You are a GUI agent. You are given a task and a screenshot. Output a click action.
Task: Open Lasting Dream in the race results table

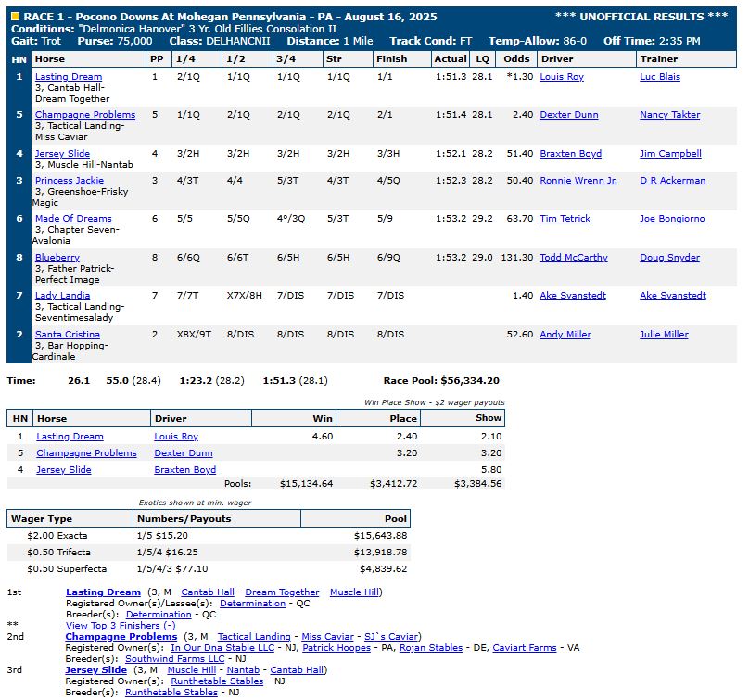pos(69,77)
